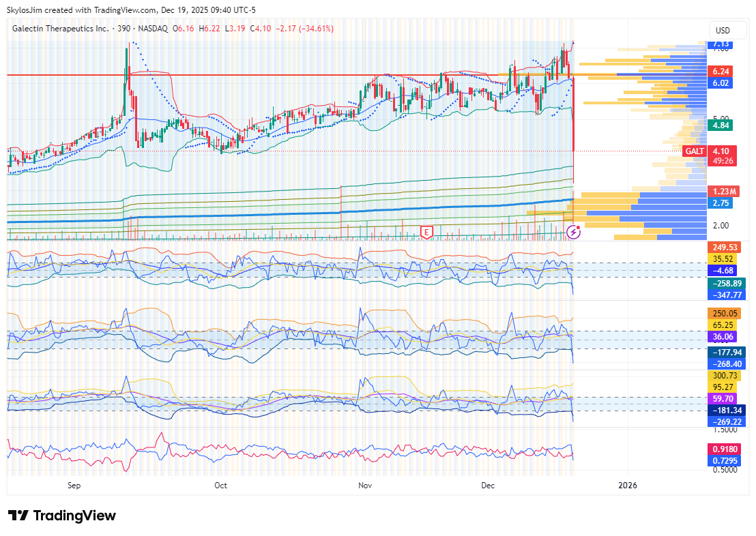The height and width of the screenshot is (536, 756).
Task: Click the orange 249.53 indicator value label
Action: (x=725, y=247)
